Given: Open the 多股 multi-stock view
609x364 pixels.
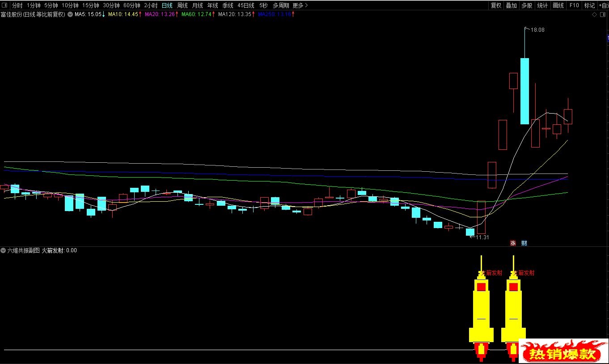Looking at the screenshot, I should tap(526, 5).
